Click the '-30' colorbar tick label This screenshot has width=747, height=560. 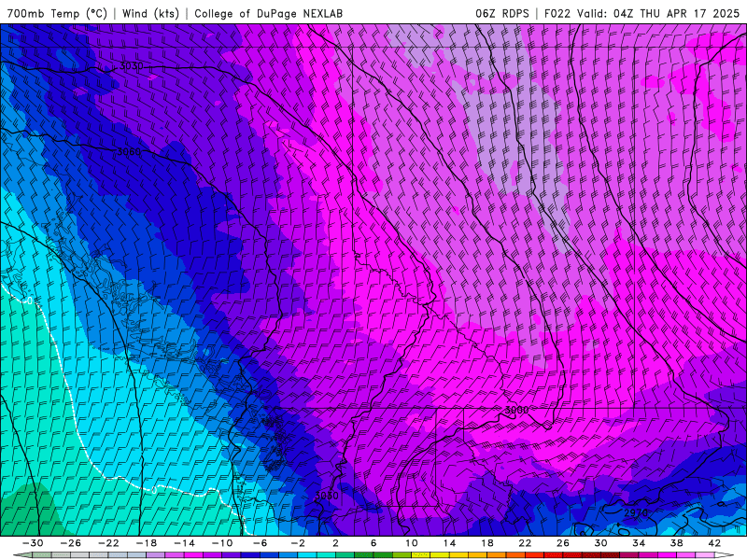click(x=33, y=543)
